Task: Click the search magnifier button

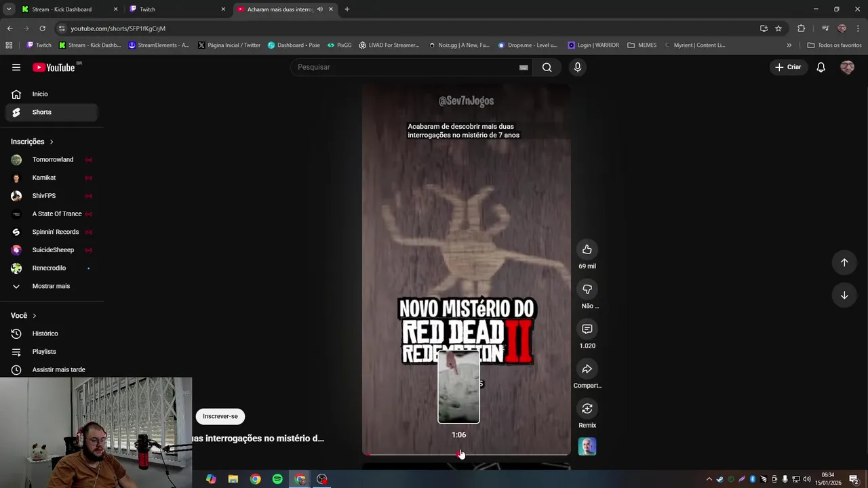Action: point(547,67)
